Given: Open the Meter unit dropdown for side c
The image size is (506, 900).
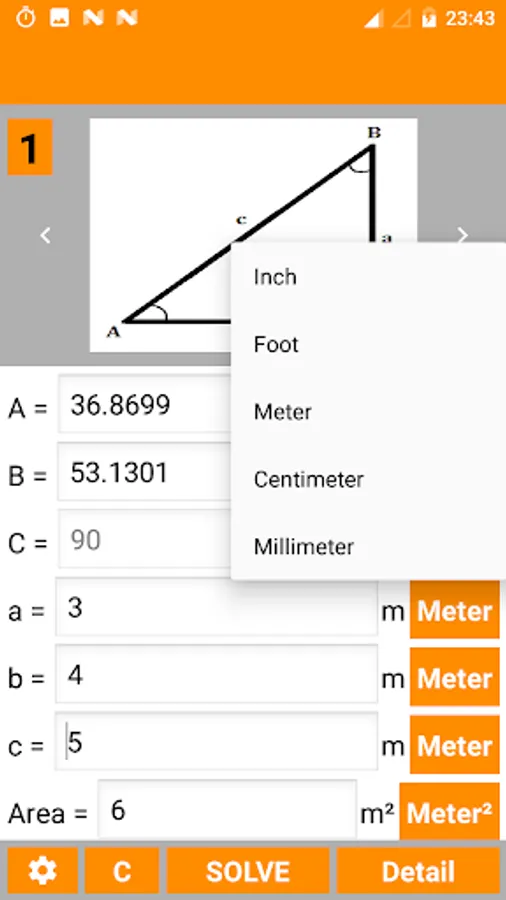Looking at the screenshot, I should click(454, 746).
